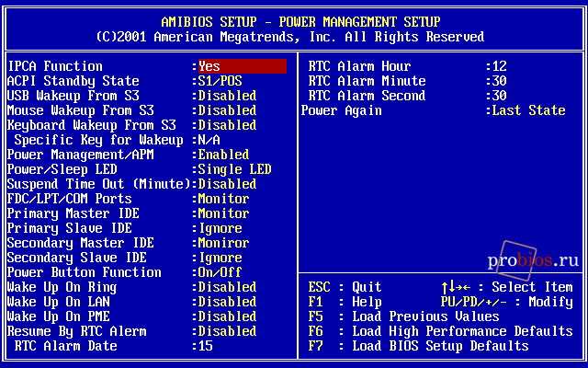
Task: Click the Power Again label
Action: (x=342, y=110)
